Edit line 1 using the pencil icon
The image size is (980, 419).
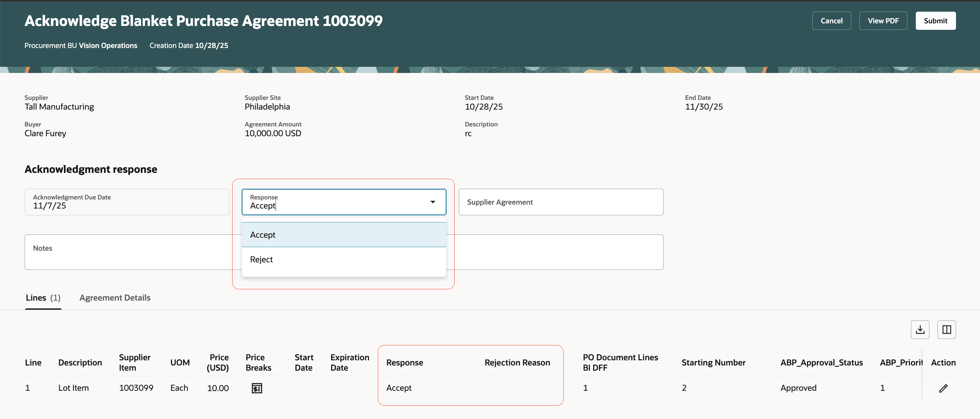[x=943, y=388]
